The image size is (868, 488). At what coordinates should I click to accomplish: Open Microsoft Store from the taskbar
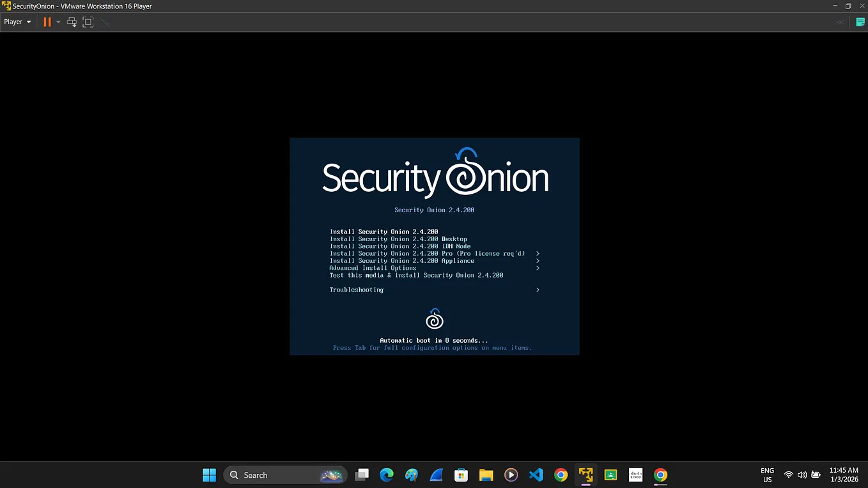tap(461, 475)
